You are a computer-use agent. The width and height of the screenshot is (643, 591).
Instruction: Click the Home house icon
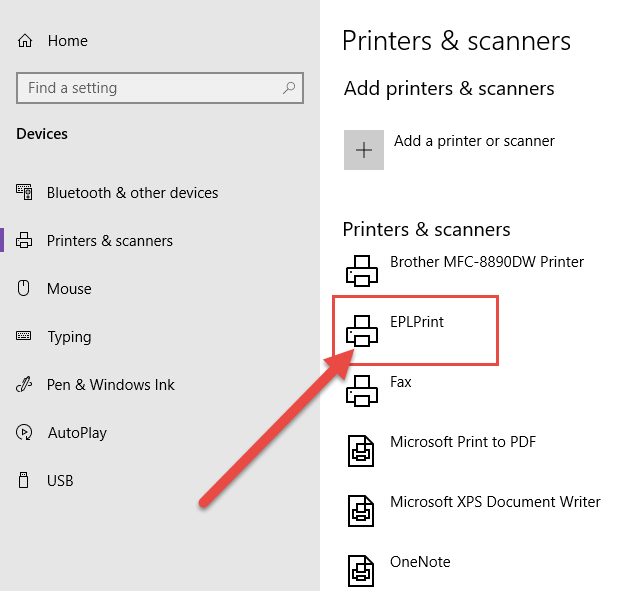pos(25,41)
